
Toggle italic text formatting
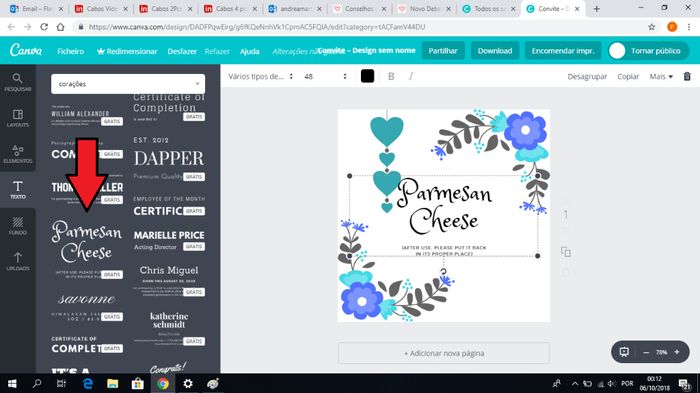(x=411, y=76)
